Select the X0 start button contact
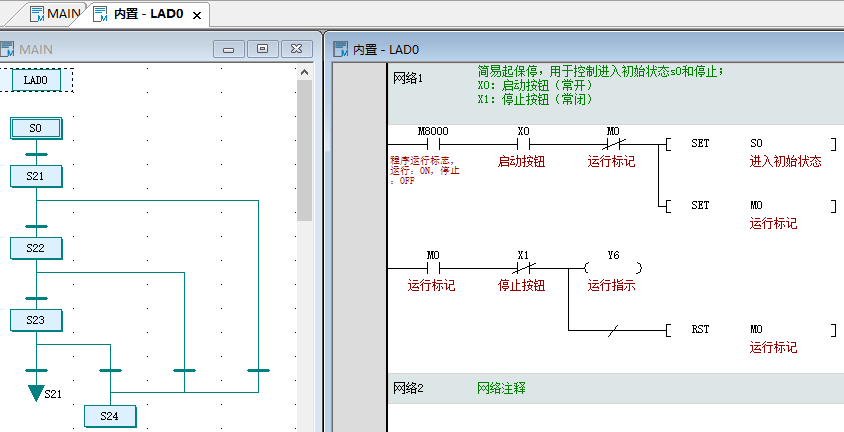The height and width of the screenshot is (432, 844). (x=522, y=143)
